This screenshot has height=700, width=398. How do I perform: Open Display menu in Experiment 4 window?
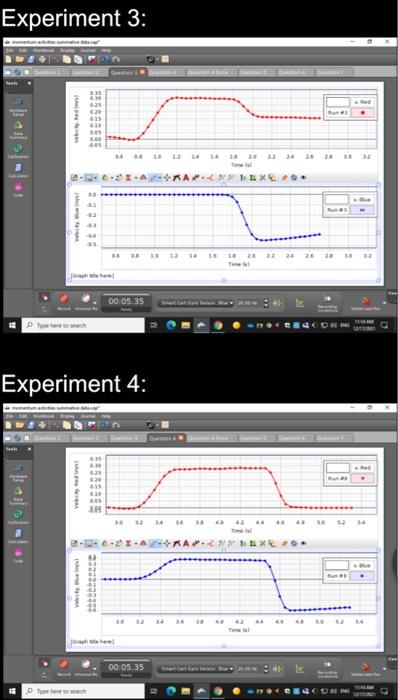[67, 417]
